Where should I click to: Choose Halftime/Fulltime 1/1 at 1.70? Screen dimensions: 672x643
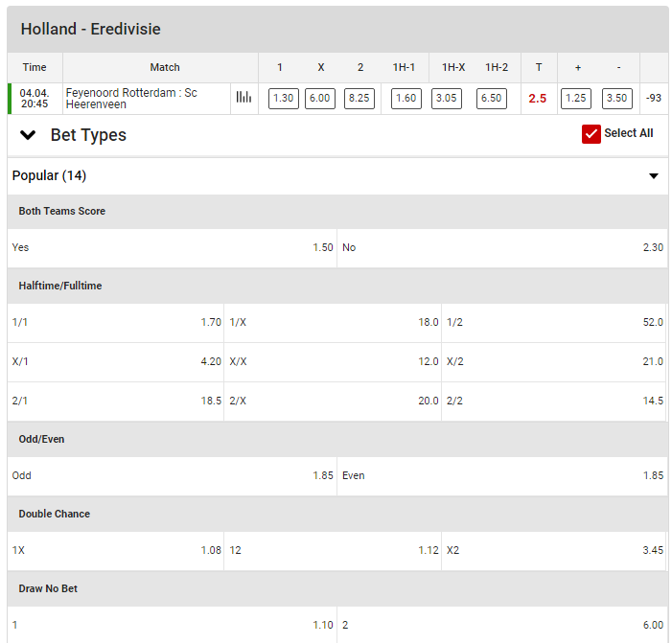click(x=116, y=323)
